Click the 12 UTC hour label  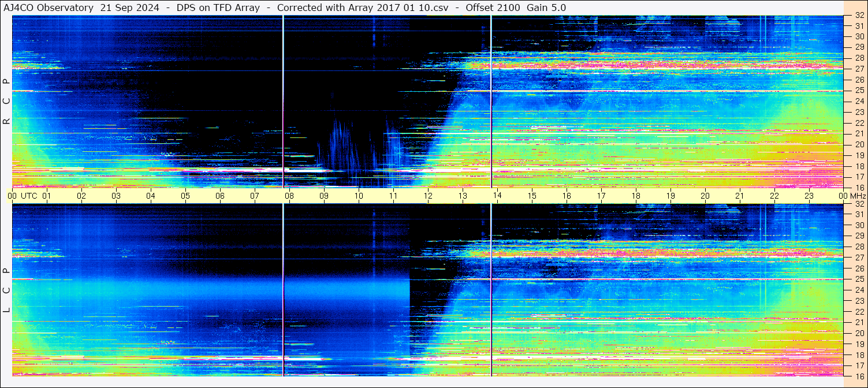(x=427, y=196)
